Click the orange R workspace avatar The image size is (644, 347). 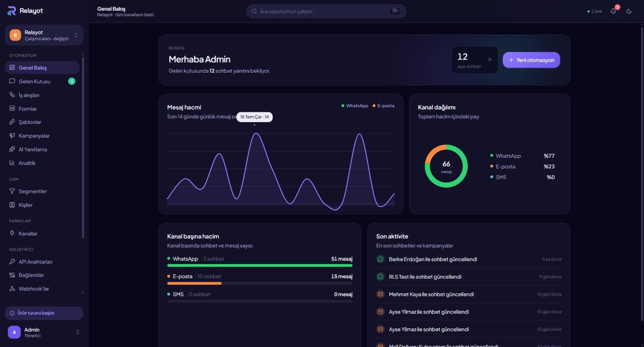coord(15,35)
